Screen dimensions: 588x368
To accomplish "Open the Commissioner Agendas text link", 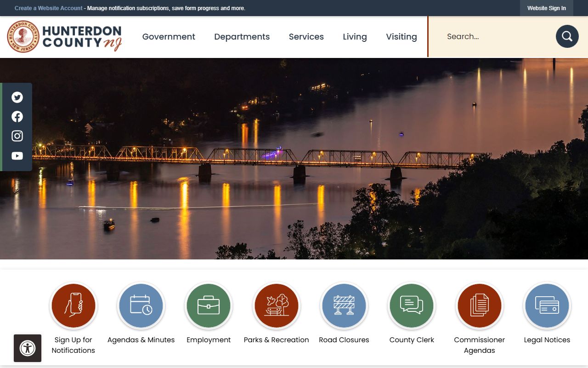I will (479, 345).
